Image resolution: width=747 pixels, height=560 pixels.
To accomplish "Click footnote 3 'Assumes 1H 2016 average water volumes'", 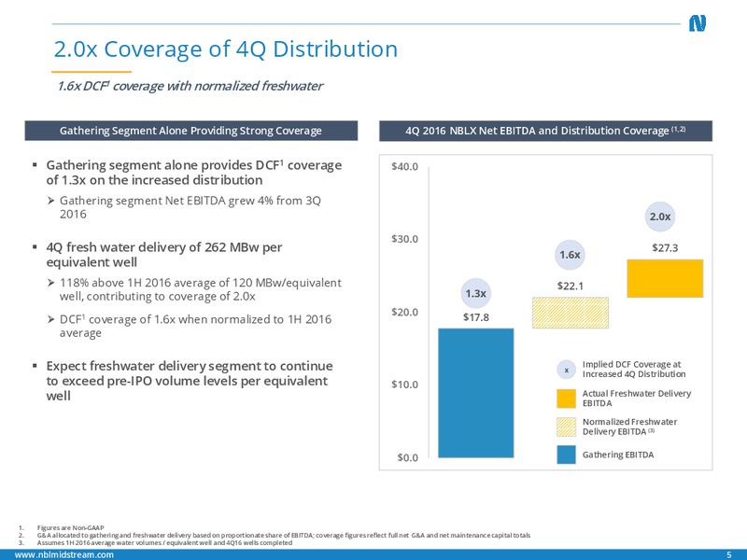I will [164, 543].
